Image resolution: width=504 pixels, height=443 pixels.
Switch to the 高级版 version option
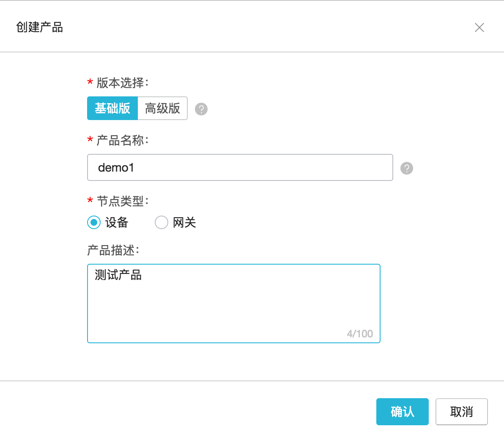pyautogui.click(x=162, y=108)
